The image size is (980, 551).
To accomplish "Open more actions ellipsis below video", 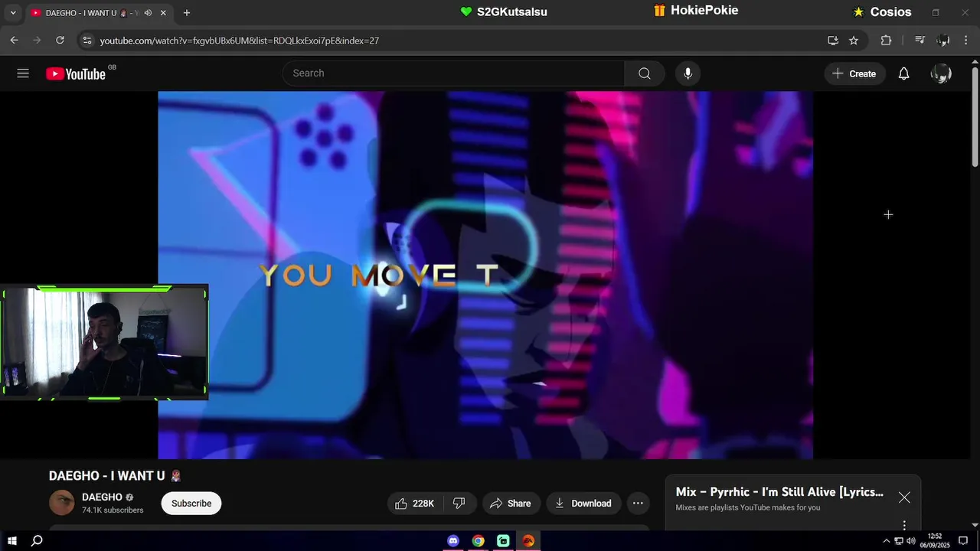I will pyautogui.click(x=638, y=503).
